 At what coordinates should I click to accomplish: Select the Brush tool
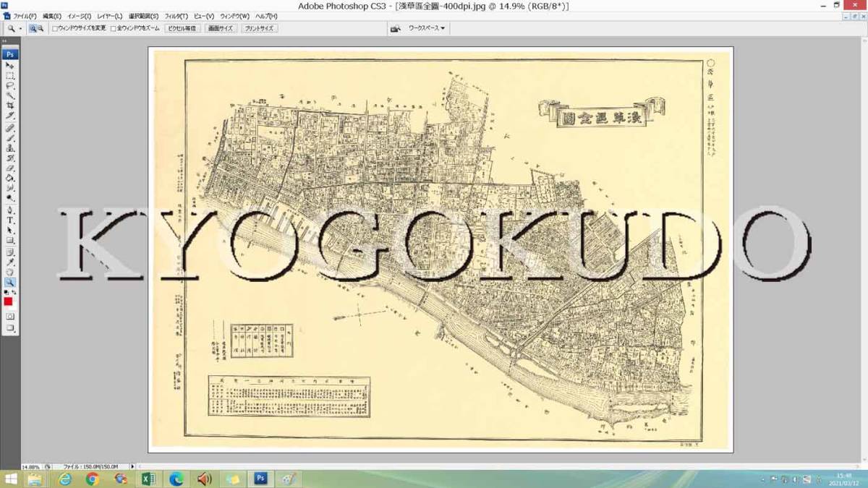click(10, 138)
